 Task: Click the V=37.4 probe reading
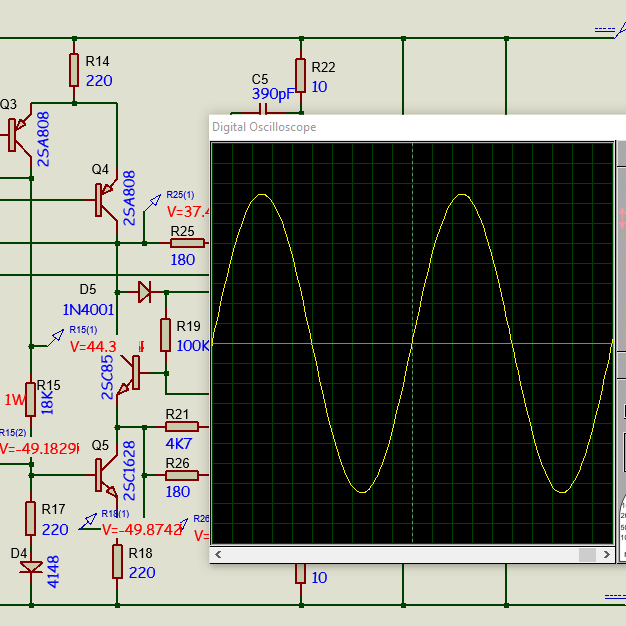pyautogui.click(x=188, y=212)
